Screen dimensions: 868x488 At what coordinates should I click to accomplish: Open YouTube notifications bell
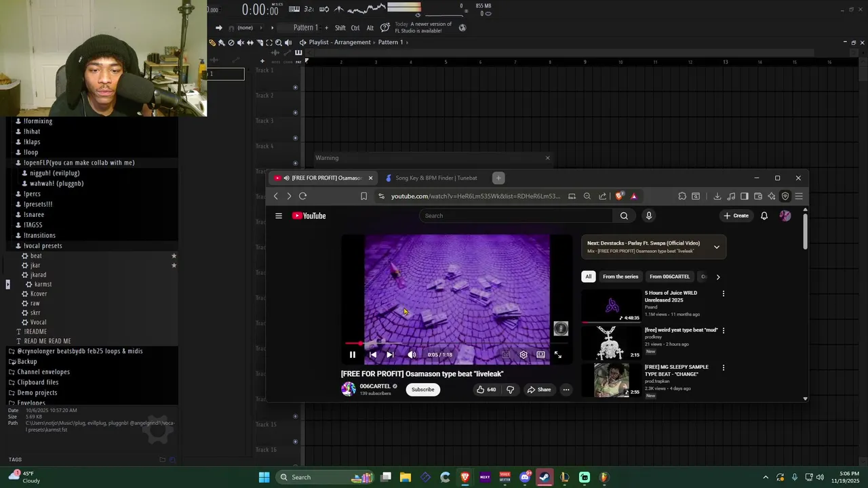tap(764, 216)
